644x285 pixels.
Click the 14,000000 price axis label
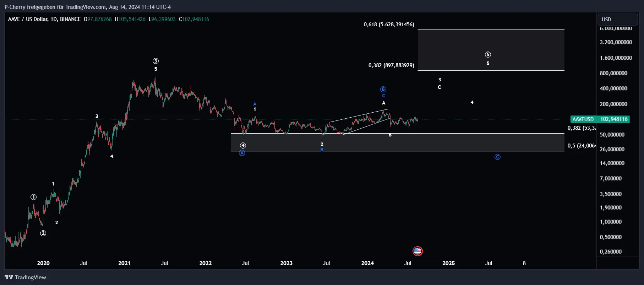(x=612, y=163)
